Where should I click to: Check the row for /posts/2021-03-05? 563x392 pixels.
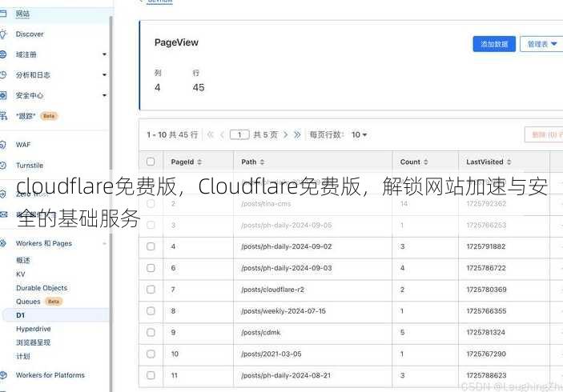click(x=151, y=354)
